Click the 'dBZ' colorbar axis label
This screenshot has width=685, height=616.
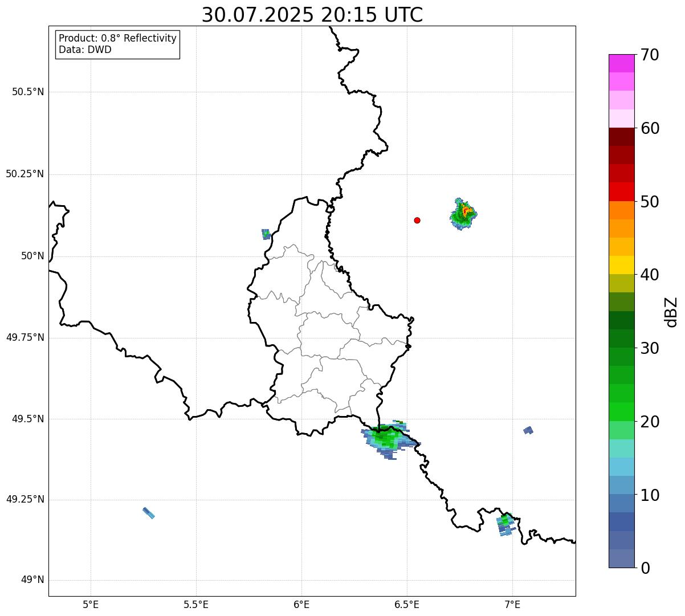click(671, 312)
